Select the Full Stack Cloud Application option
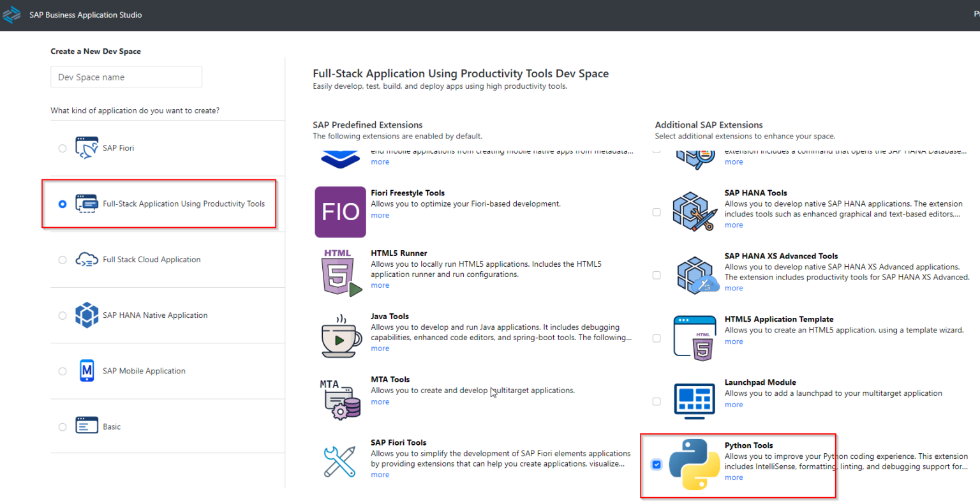 tap(63, 259)
